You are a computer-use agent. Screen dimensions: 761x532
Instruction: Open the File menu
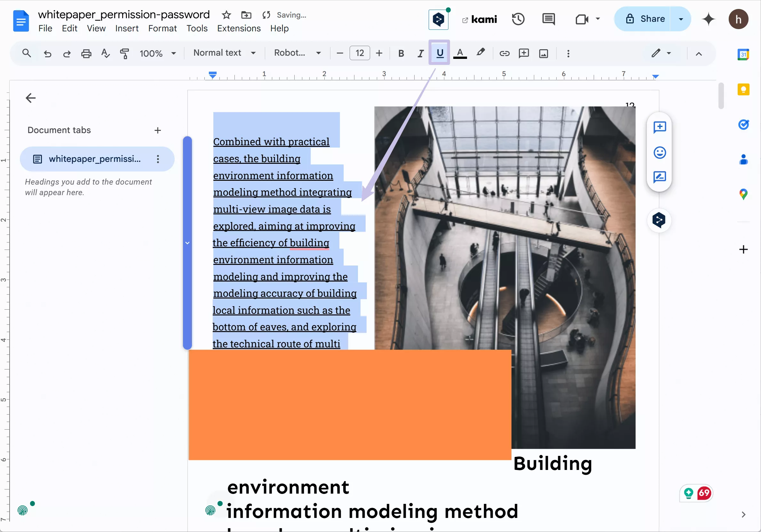45,28
